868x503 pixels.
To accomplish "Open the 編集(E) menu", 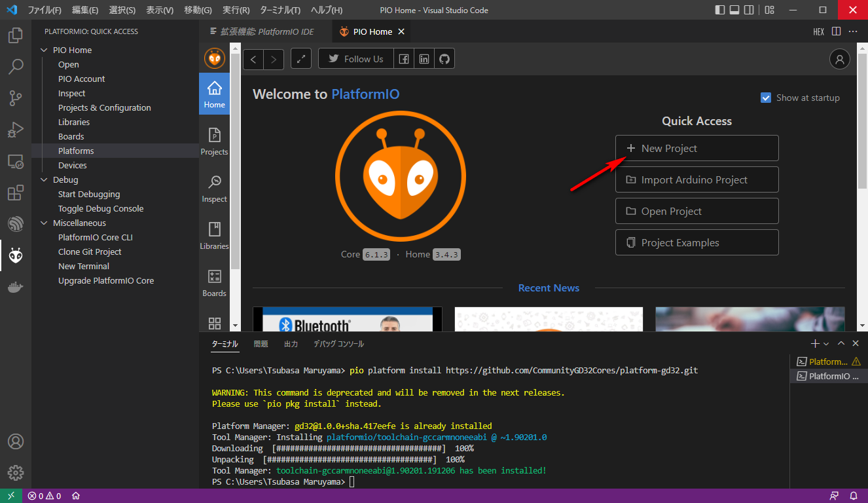I will pyautogui.click(x=85, y=10).
